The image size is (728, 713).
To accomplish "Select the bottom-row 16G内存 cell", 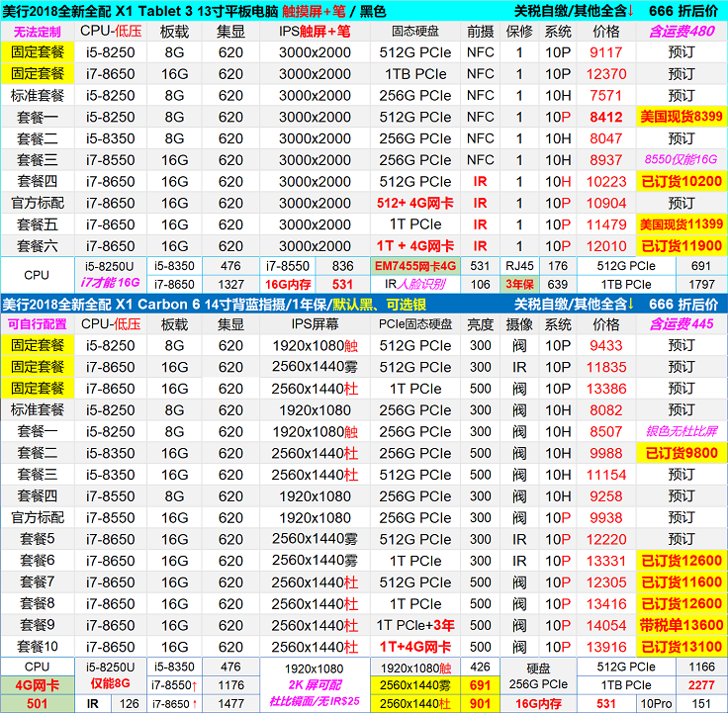I will [538, 703].
